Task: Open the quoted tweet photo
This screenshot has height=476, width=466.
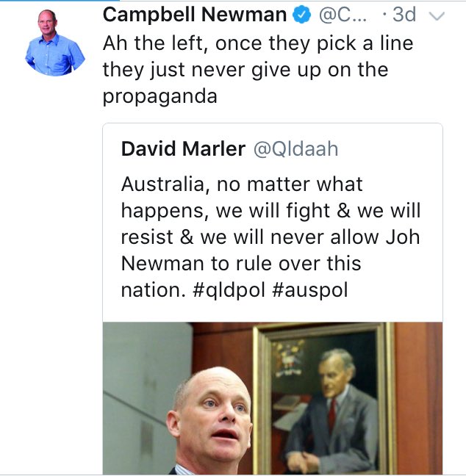Action: (x=273, y=398)
